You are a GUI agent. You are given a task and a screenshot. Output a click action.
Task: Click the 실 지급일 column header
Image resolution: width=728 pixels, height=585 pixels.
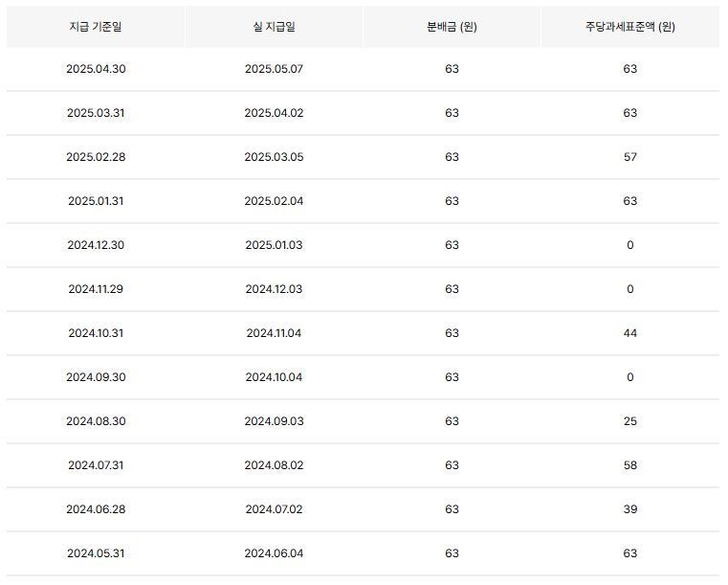click(274, 27)
